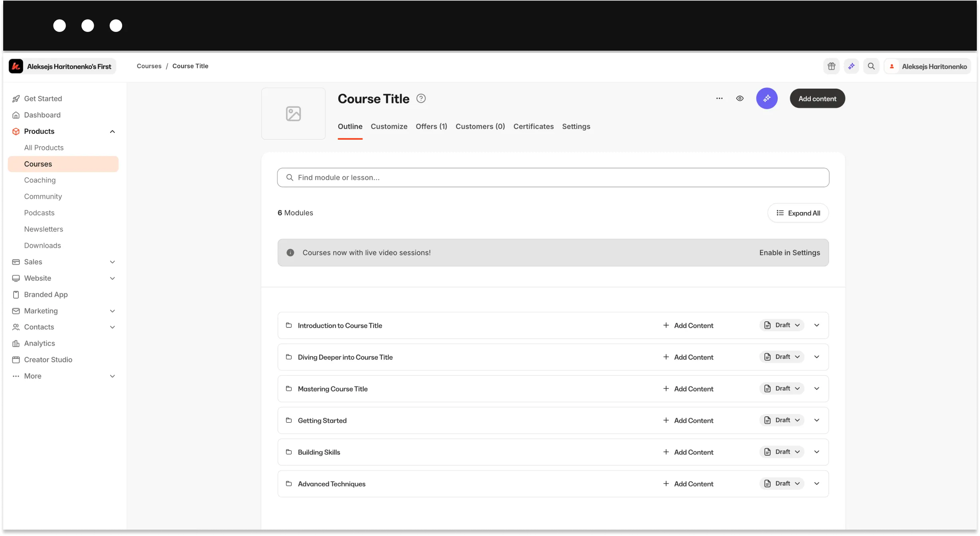The height and width of the screenshot is (536, 980).
Task: Open Draft dropdown for Diving Deeper module
Action: (782, 357)
